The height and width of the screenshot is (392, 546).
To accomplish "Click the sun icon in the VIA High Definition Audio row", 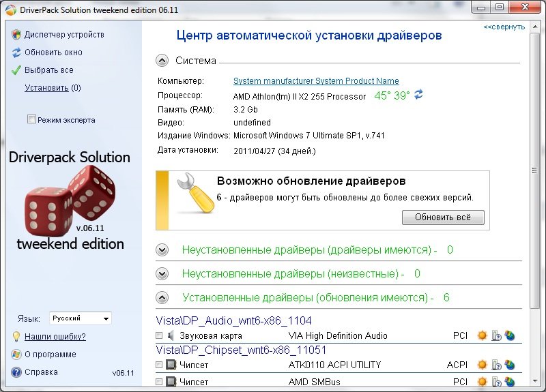I will 483,335.
